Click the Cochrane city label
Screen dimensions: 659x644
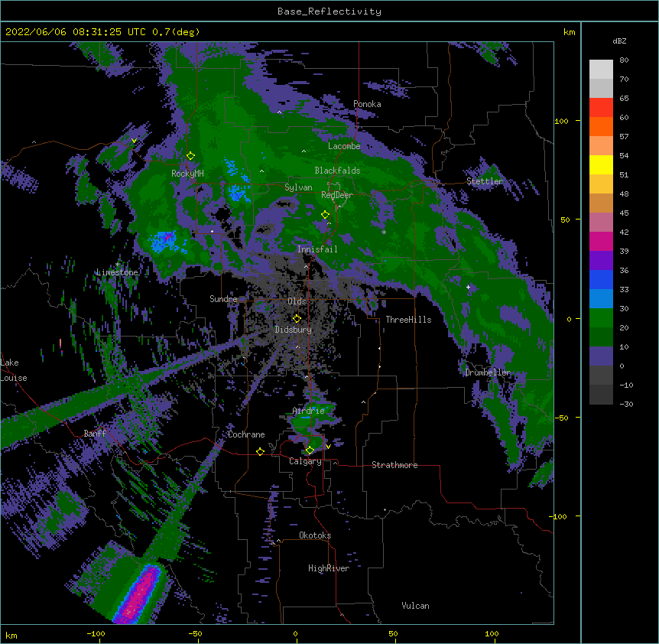point(246,434)
